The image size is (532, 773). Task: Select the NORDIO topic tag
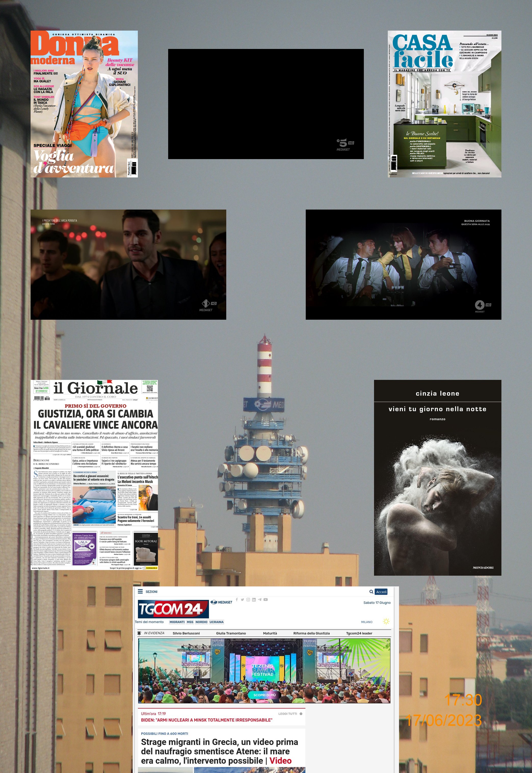pos(201,622)
